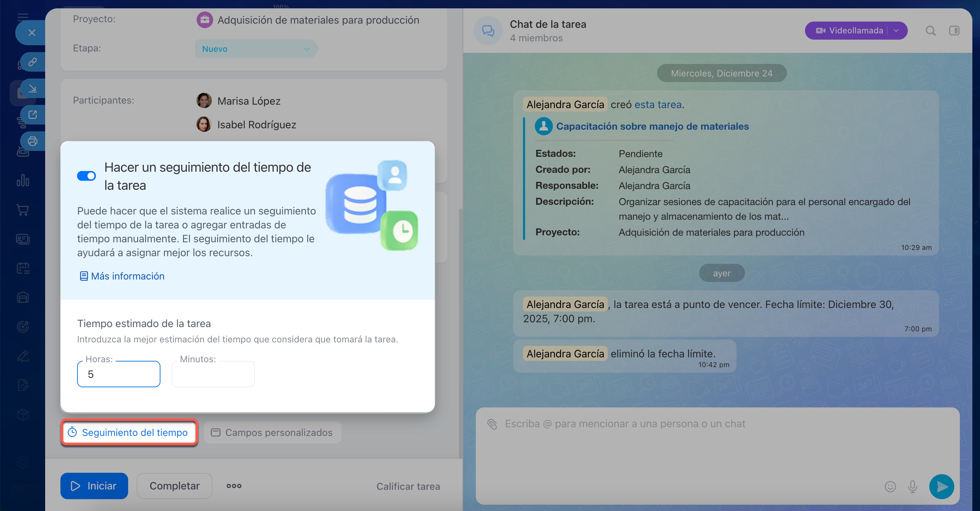980x511 pixels.
Task: Click the search icon in task chat
Action: tap(931, 31)
